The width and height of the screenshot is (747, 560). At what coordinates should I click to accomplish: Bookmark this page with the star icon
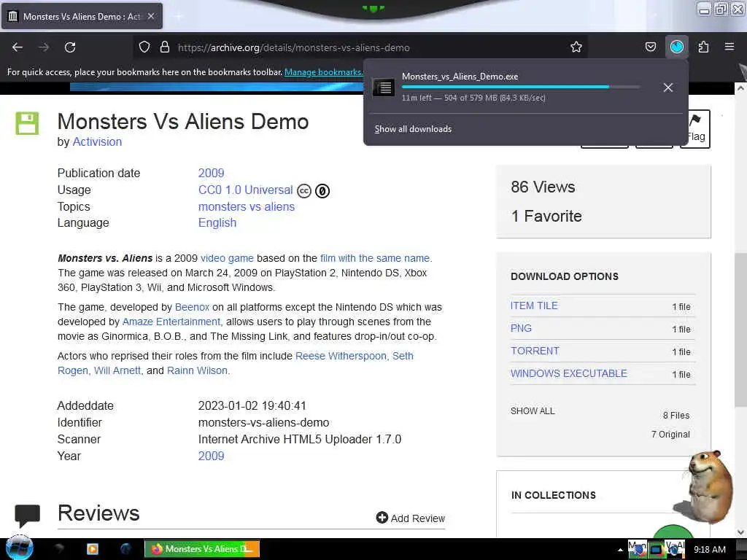[x=576, y=47]
